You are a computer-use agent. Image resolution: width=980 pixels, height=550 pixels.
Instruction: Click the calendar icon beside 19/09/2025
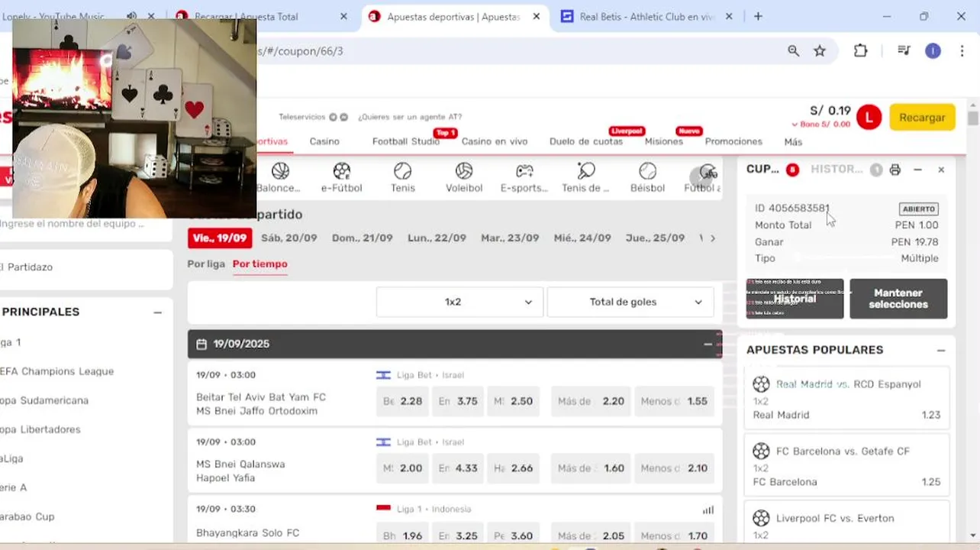[x=201, y=344]
